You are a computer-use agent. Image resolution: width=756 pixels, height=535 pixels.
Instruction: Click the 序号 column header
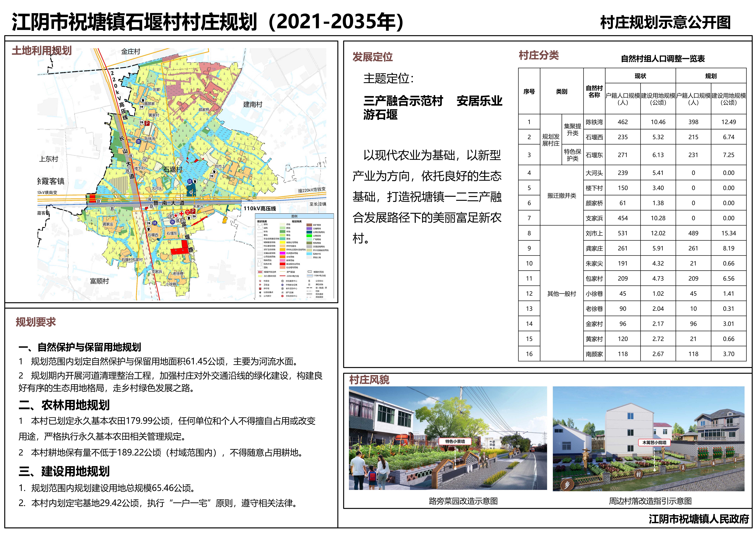pyautogui.click(x=529, y=91)
